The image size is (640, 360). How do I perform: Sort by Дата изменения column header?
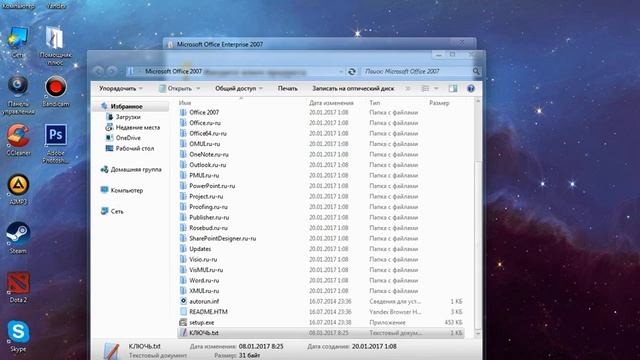331,103
